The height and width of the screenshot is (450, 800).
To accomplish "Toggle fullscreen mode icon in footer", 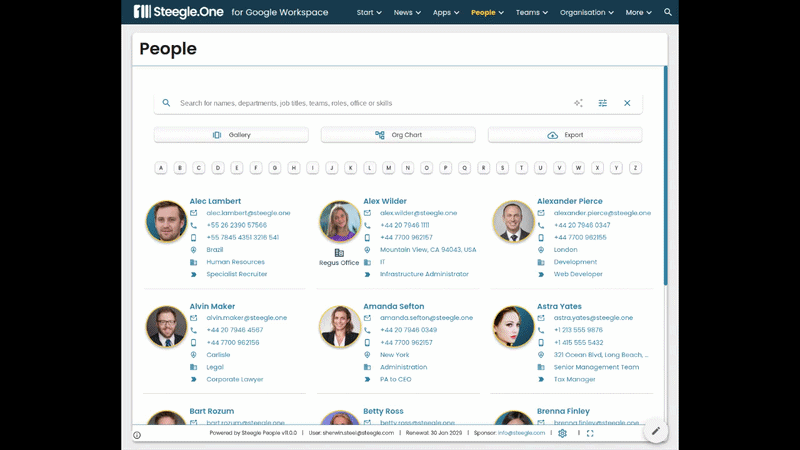I will tap(590, 433).
